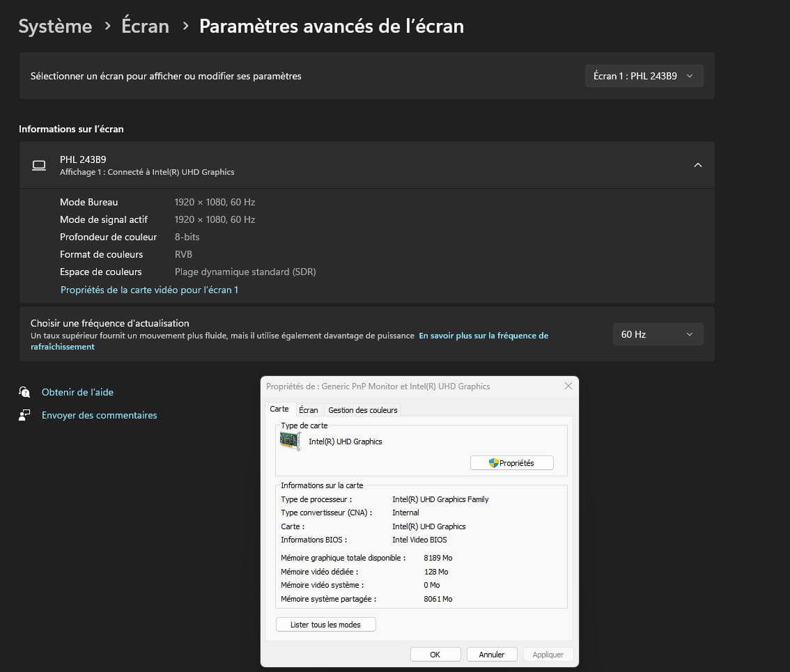Open Propriétés de la carte vidéo link
The image size is (790, 672).
149,290
